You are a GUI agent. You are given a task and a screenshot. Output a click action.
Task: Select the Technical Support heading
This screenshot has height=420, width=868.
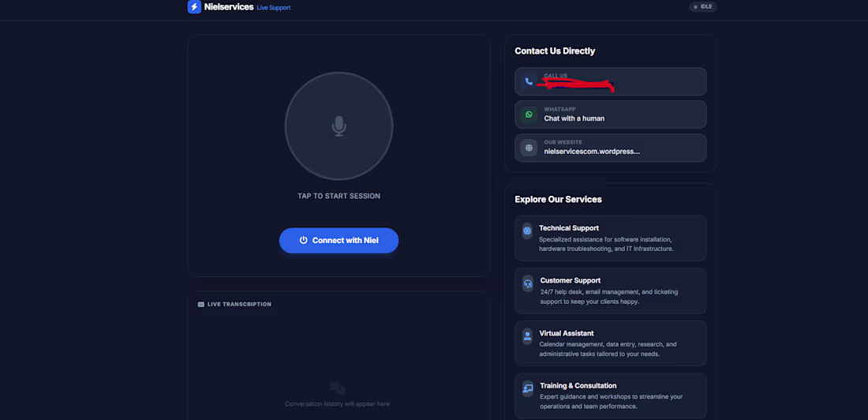click(569, 227)
